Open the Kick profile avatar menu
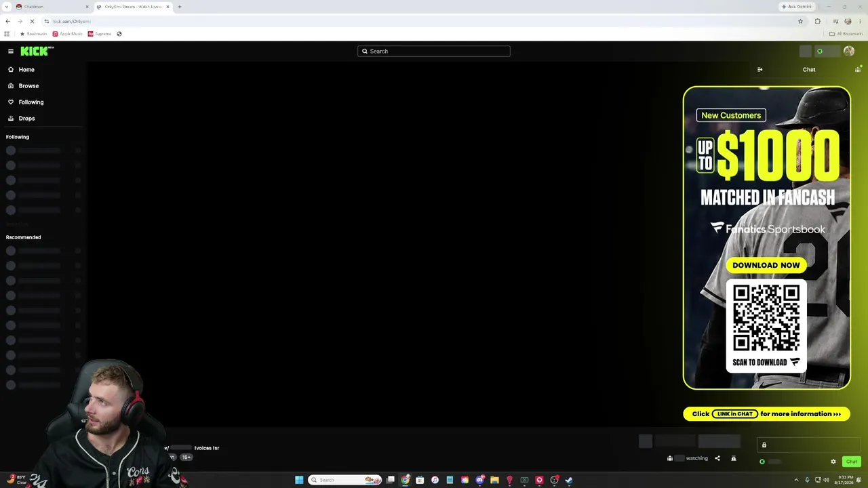 tap(848, 51)
